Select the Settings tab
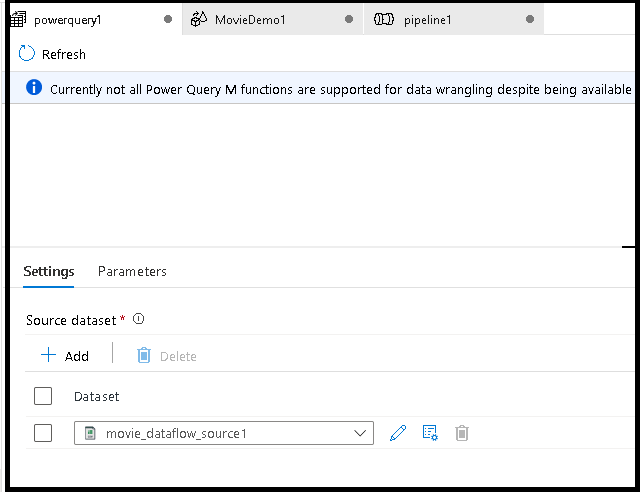 [x=49, y=271]
